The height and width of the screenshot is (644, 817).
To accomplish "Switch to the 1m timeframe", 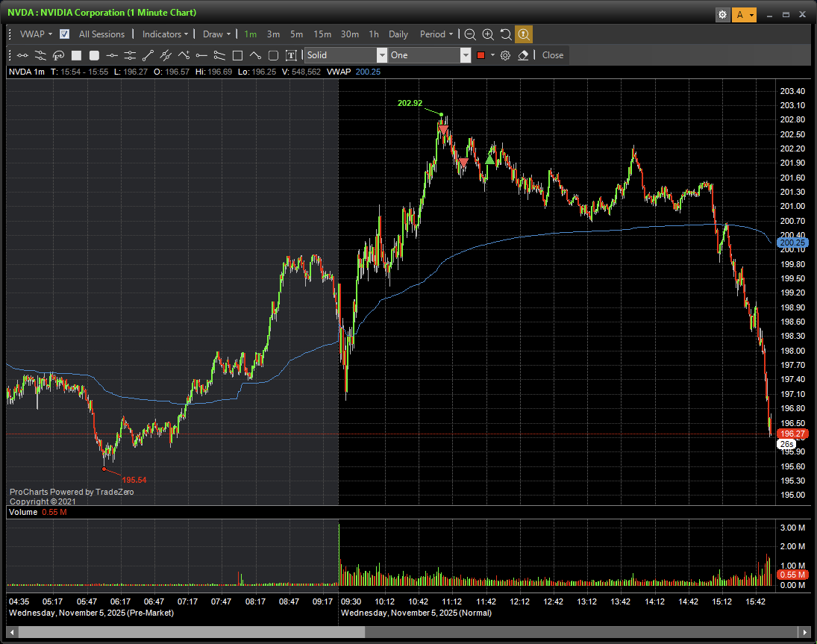I will 251,34.
